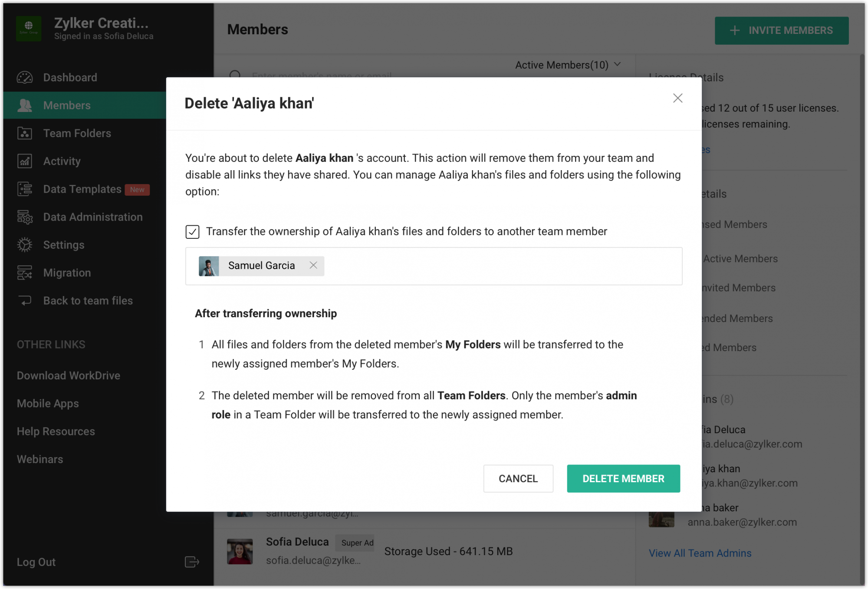
Task: Open the Active Members(10) dropdown
Action: tap(569, 65)
